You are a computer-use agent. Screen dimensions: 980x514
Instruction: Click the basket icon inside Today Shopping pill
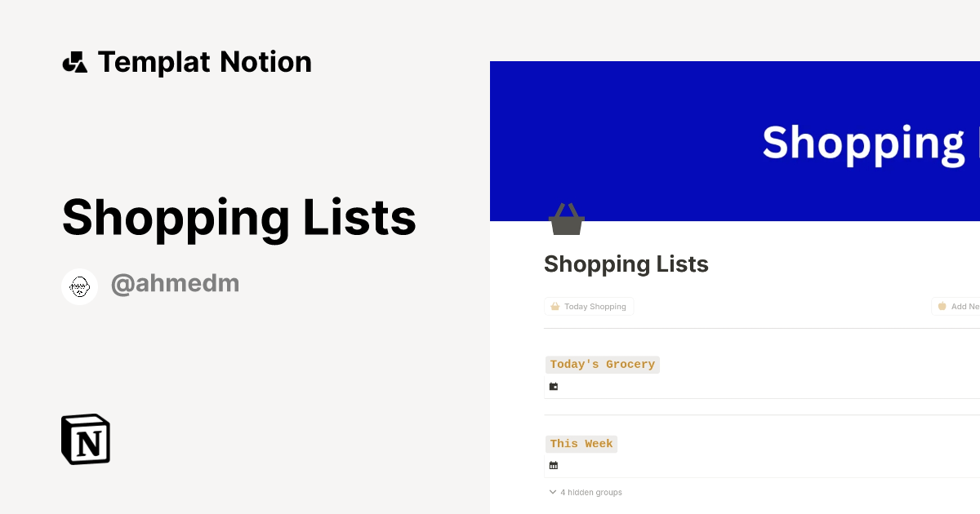(555, 306)
